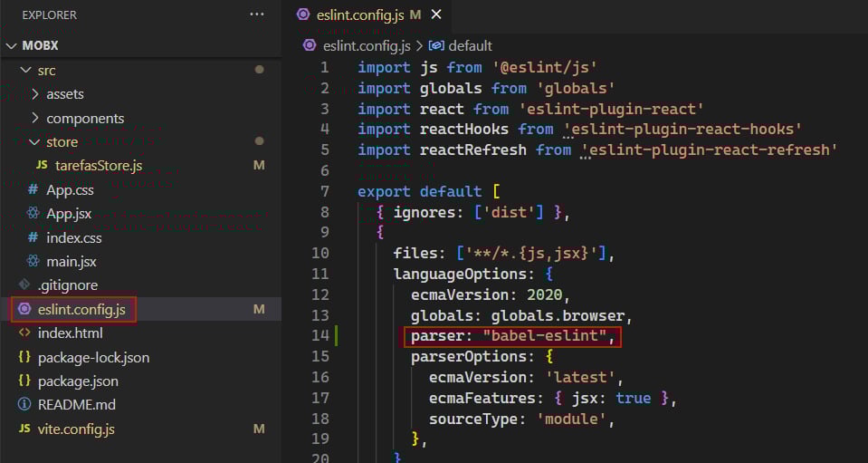This screenshot has height=463, width=868.
Task: Click the 'eslint-plugin-react-refresh' import string
Action: click(x=711, y=150)
